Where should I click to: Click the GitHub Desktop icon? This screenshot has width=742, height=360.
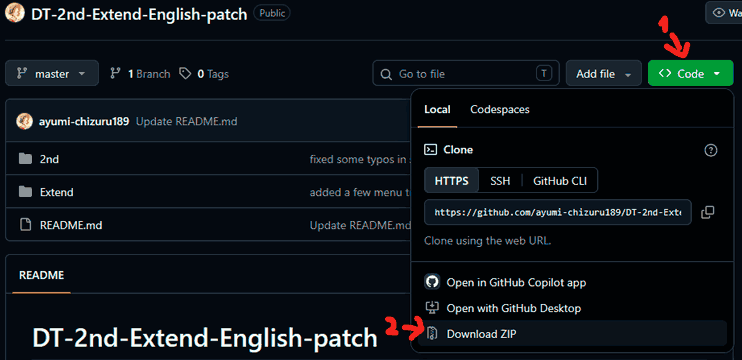click(431, 308)
